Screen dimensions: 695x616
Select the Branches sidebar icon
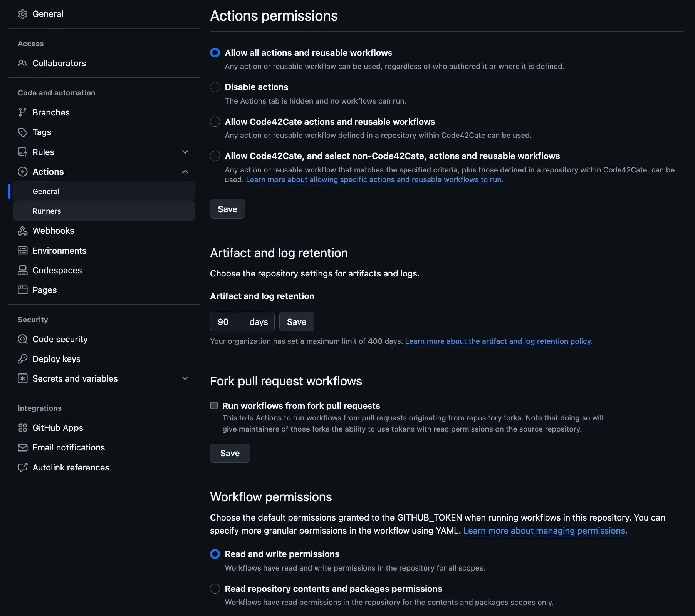click(x=23, y=112)
